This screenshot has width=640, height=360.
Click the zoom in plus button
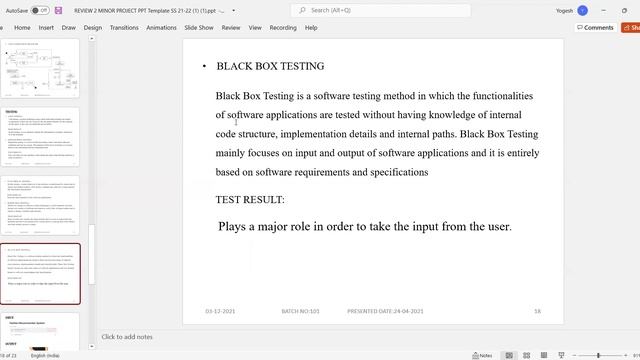pyautogui.click(x=625, y=356)
